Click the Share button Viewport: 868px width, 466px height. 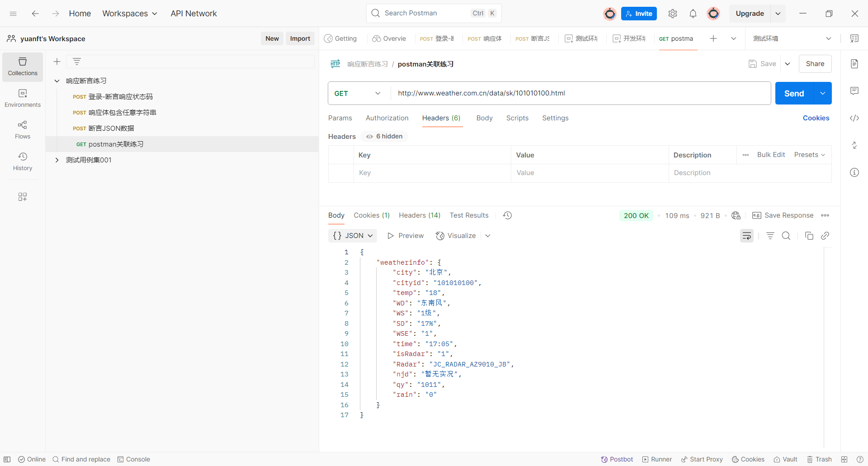(x=815, y=64)
